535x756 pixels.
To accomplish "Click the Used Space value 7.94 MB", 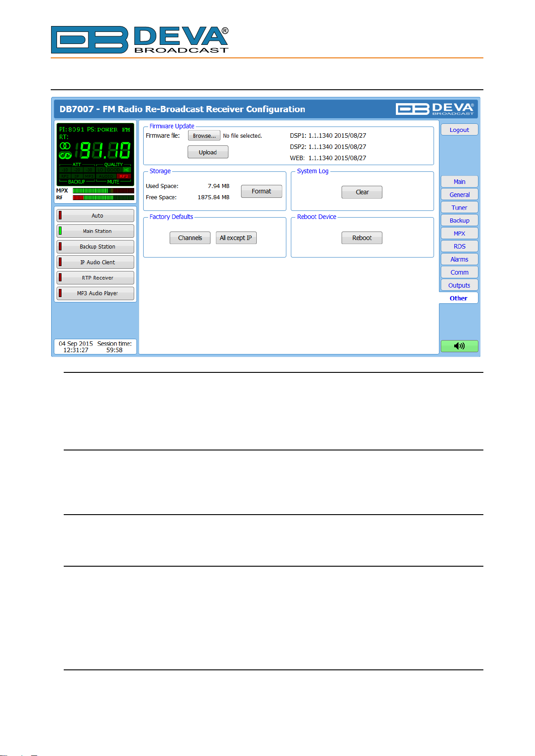I will coord(219,186).
